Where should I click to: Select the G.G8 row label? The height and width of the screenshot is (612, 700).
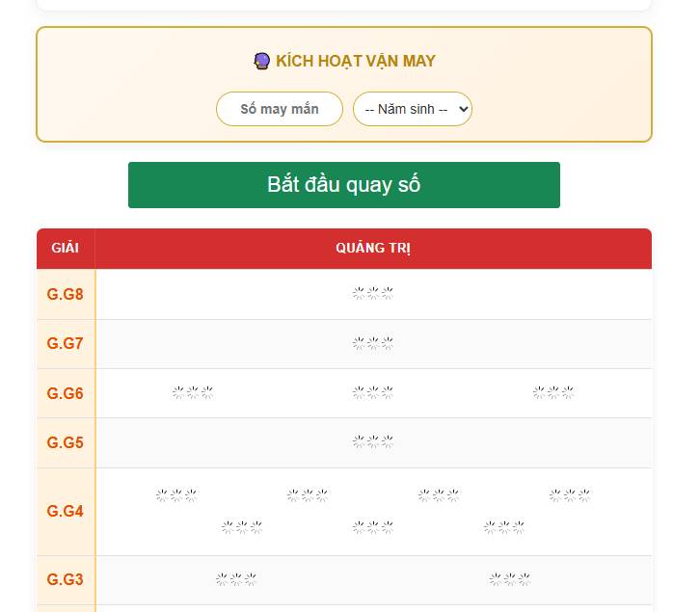pos(66,294)
